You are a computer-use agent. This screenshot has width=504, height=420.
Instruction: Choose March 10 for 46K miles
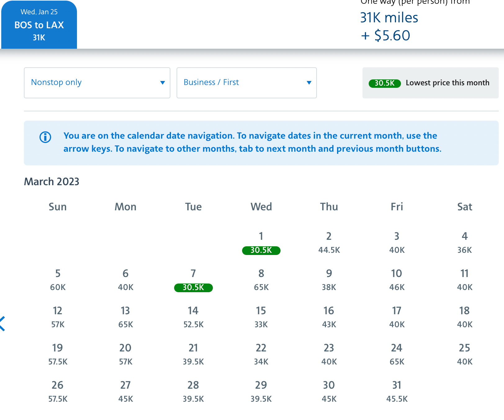coord(397,280)
